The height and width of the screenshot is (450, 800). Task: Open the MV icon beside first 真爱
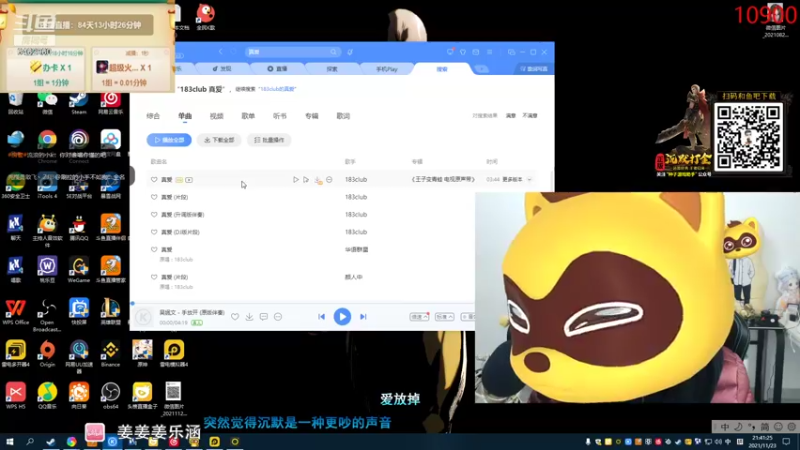(189, 180)
